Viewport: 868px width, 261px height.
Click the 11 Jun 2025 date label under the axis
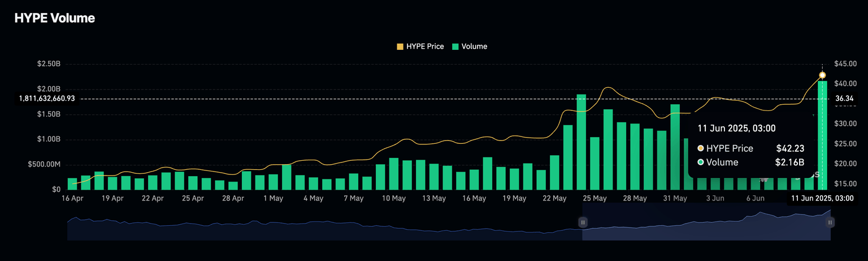click(822, 199)
